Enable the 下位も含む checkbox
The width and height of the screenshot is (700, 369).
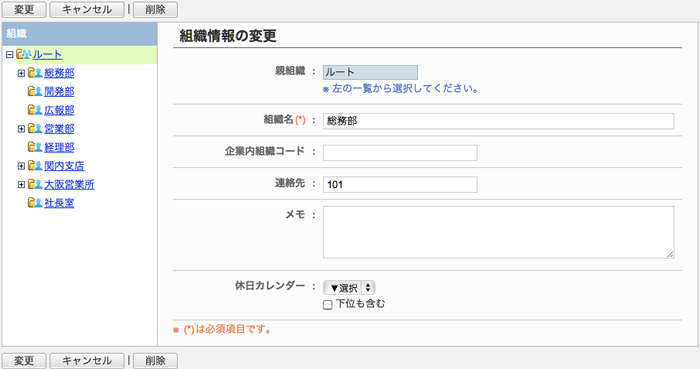(x=328, y=305)
